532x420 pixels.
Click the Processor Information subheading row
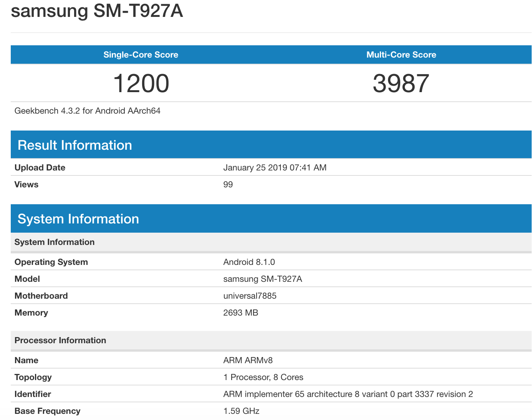(x=60, y=341)
